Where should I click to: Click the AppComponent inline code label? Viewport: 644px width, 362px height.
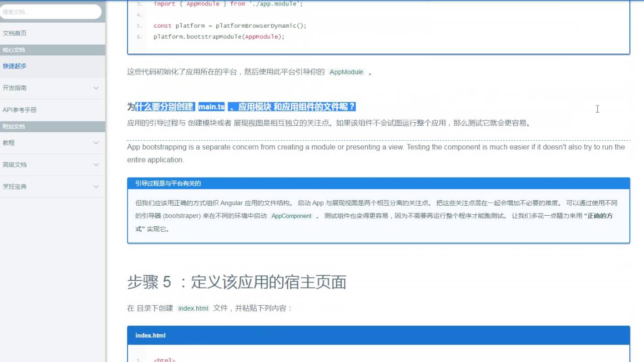291,216
